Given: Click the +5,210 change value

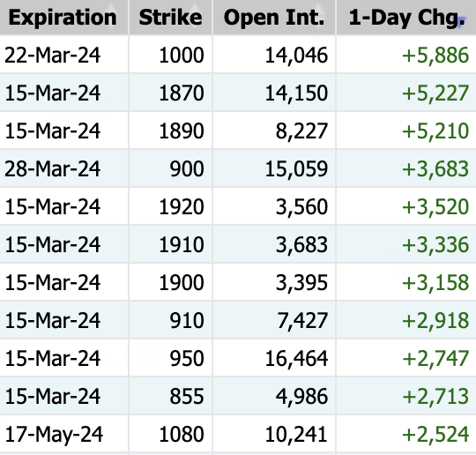Looking at the screenshot, I should click(435, 131).
